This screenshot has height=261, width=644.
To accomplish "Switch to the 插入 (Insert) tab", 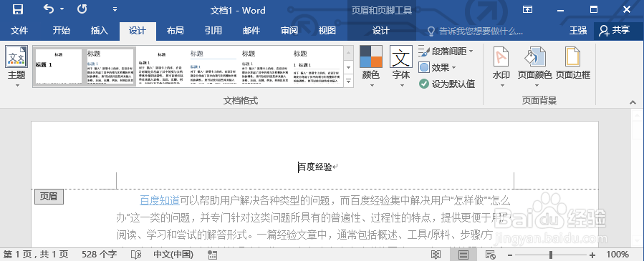I will pyautogui.click(x=100, y=31).
